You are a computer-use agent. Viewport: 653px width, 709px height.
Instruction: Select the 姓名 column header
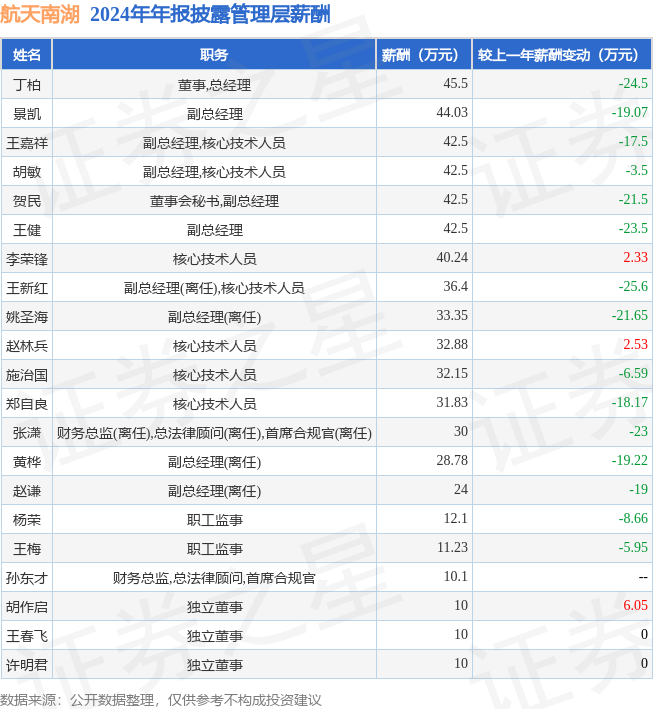(27, 55)
